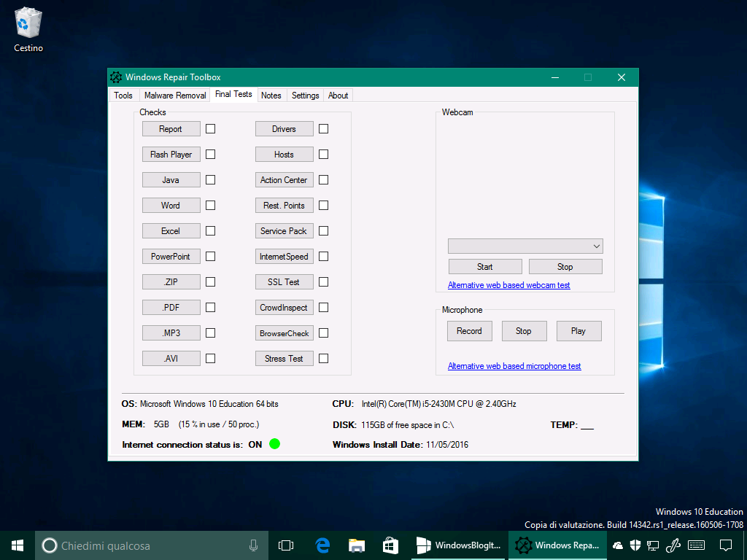
Task: Click the 115GB of free space text
Action: [407, 425]
